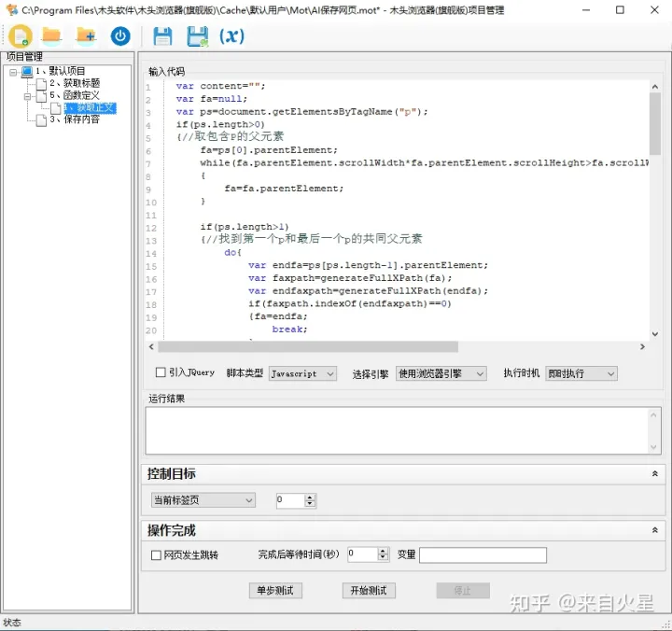Click the save-as floppy disk icon
The width and height of the screenshot is (672, 631).
197,36
